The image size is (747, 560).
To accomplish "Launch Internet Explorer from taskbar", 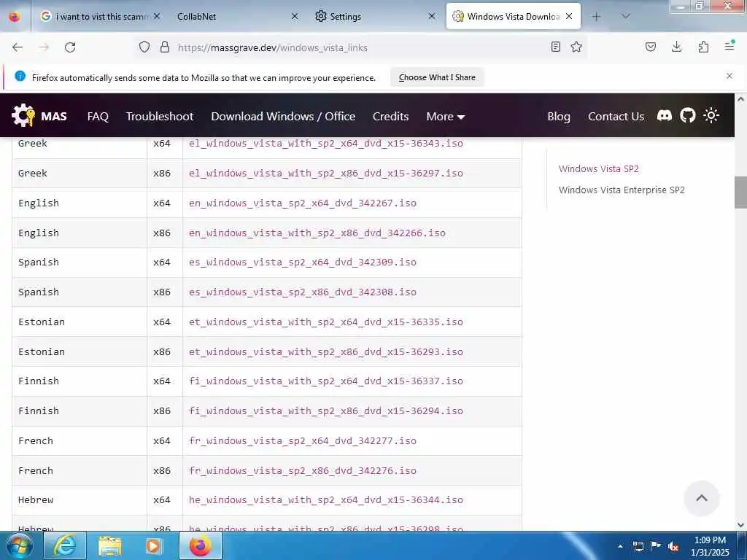I will tap(65, 545).
